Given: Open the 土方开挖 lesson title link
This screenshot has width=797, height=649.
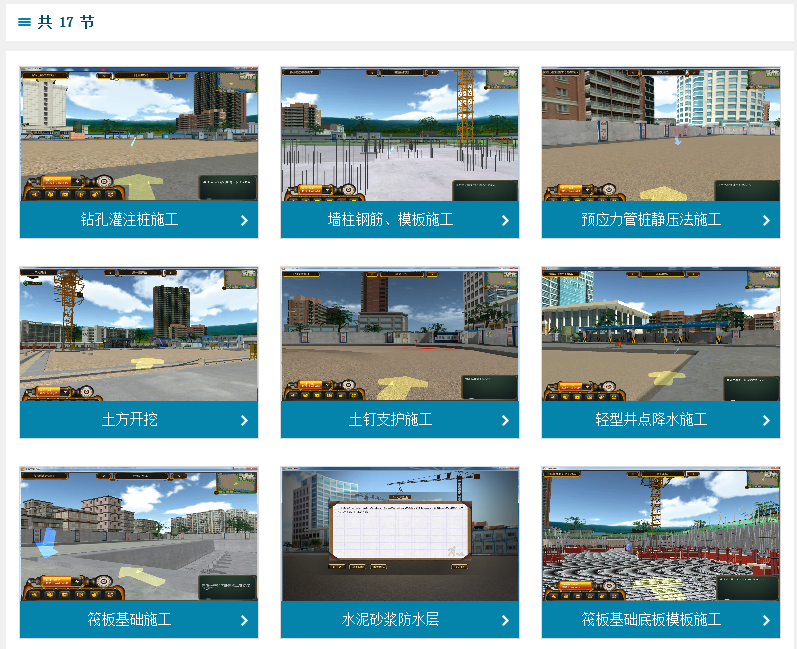Looking at the screenshot, I should click(130, 420).
